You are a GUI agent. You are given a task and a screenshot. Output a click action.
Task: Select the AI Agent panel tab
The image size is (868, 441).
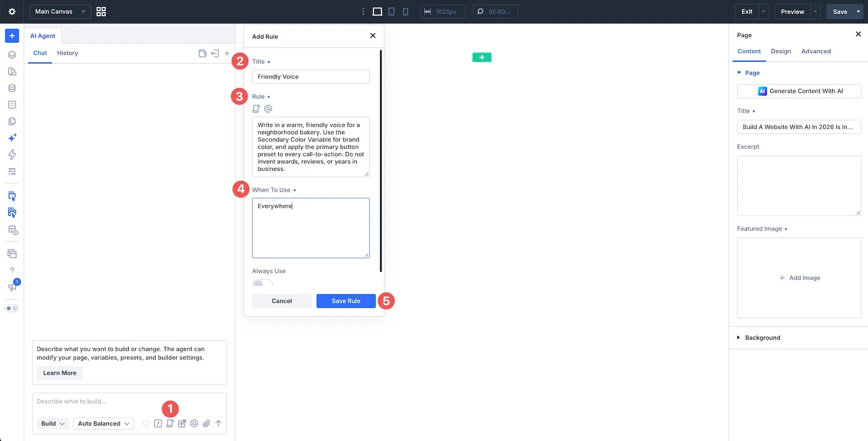[43, 36]
